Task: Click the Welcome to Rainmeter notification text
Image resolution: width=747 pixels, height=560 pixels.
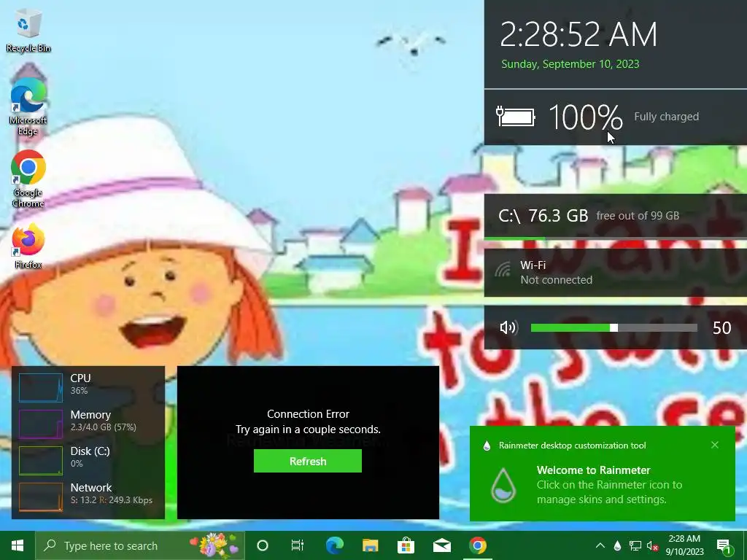Action: [593, 470]
